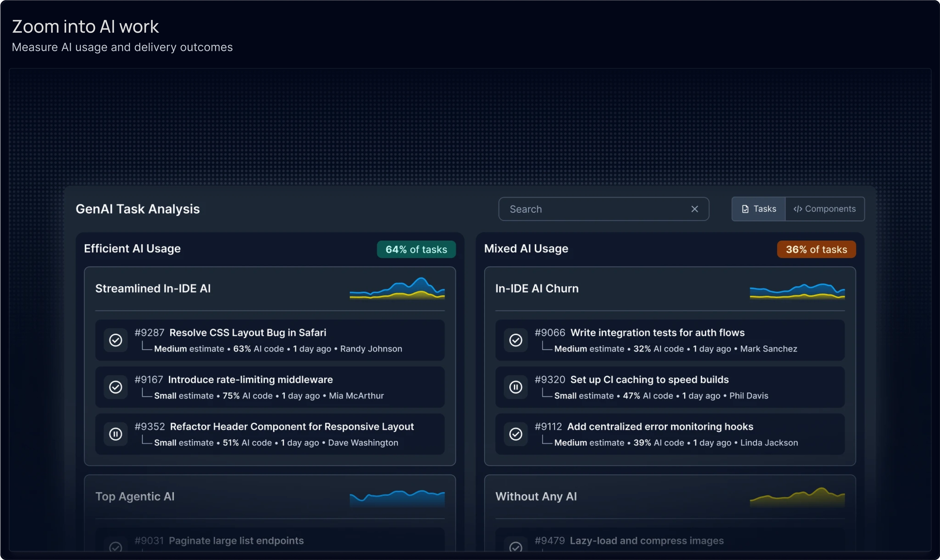Click completed check icon for task #9167

116,387
